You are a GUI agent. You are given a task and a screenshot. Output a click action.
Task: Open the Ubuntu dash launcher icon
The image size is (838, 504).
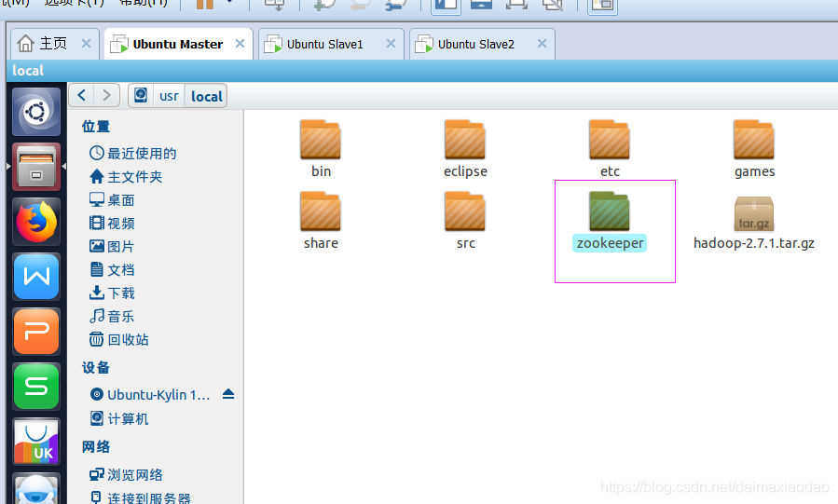pos(36,112)
